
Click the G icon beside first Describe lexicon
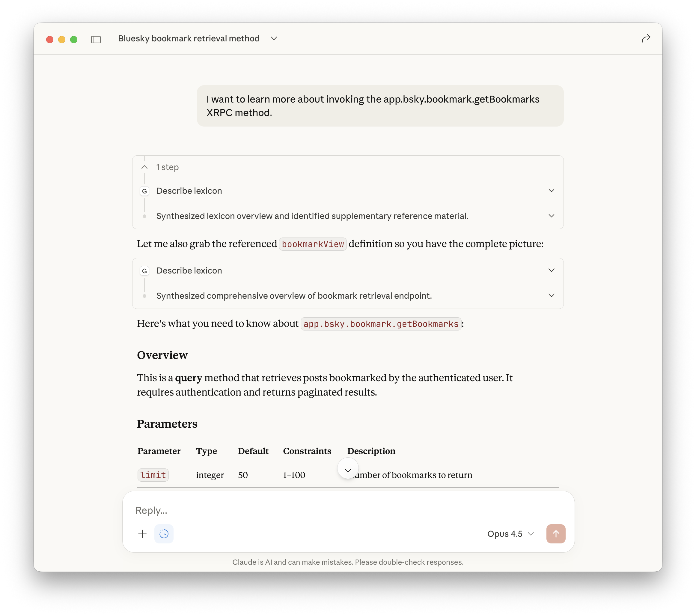(x=144, y=191)
